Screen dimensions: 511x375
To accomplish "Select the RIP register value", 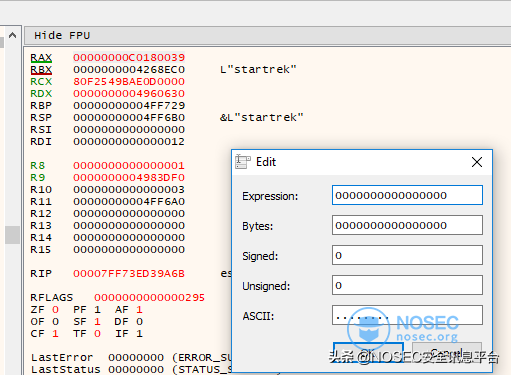I will click(x=129, y=274).
